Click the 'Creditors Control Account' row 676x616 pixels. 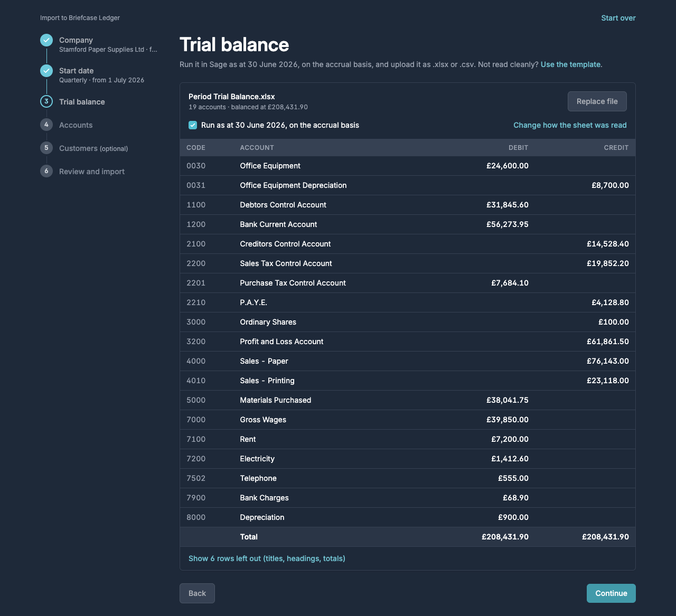pyautogui.click(x=408, y=244)
